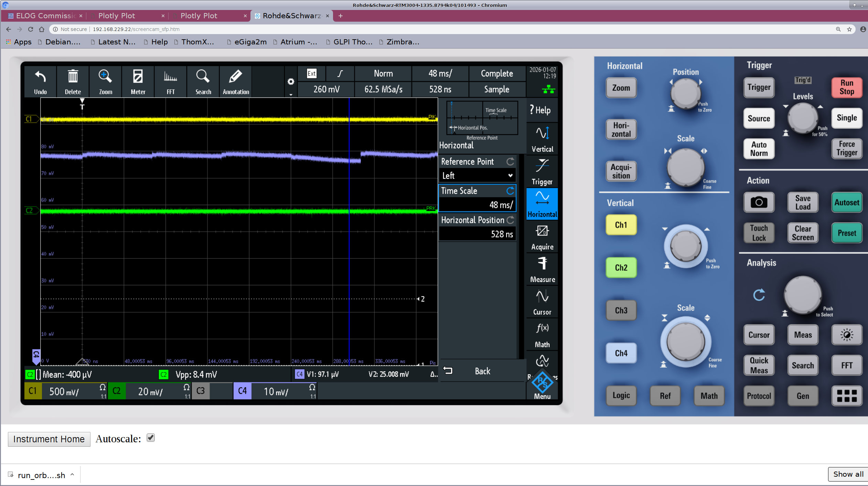This screenshot has height=486, width=868.
Task: Expand the settings gear dropdown arrow
Action: (x=291, y=94)
